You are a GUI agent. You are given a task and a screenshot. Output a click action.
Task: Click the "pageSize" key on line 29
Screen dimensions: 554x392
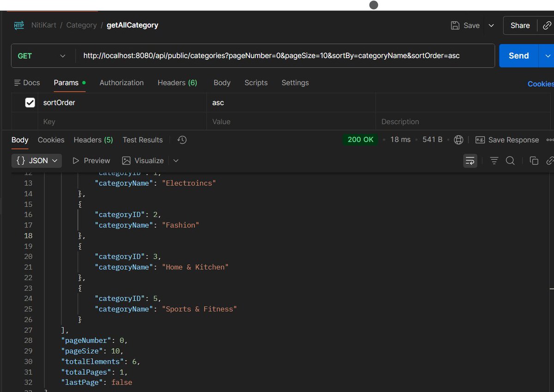point(81,351)
